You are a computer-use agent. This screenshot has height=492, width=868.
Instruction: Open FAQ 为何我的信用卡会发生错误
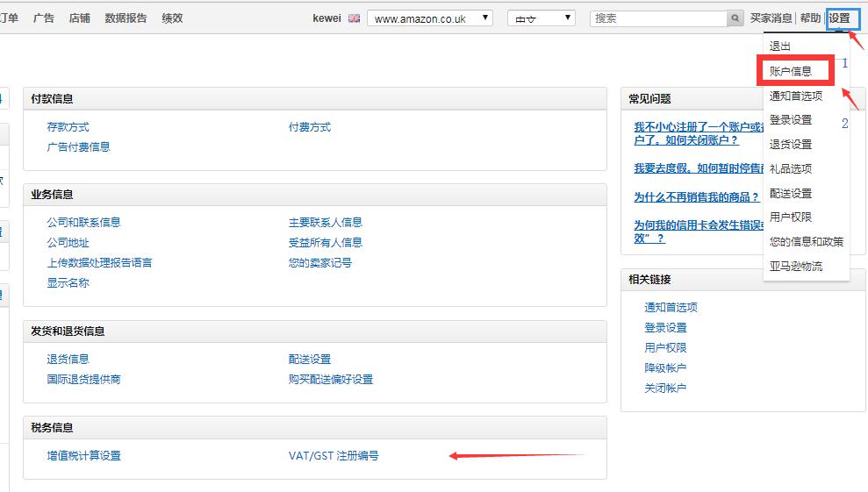699,232
